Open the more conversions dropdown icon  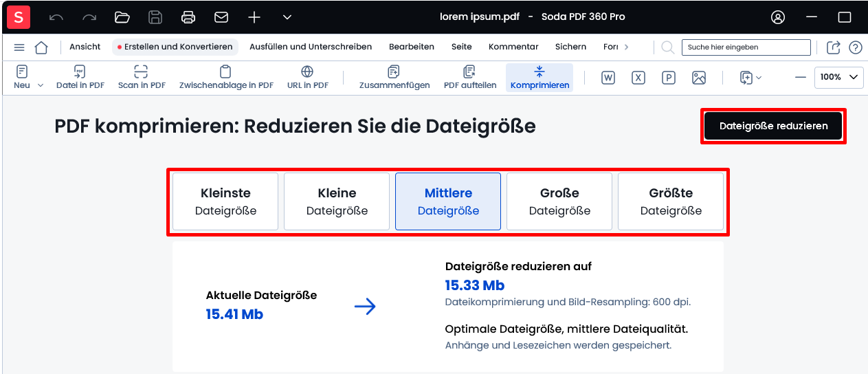point(750,78)
